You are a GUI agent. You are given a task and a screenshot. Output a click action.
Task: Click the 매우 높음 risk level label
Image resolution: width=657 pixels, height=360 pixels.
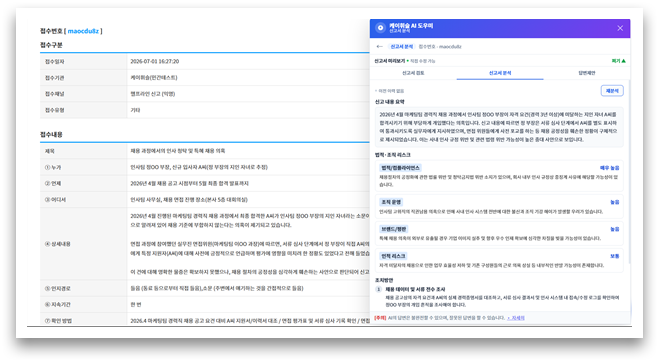tap(609, 168)
